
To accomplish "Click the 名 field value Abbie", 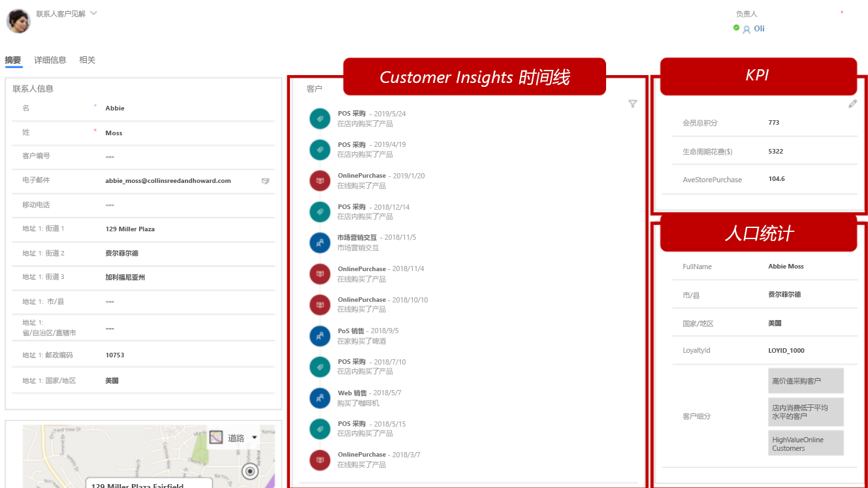I will pyautogui.click(x=115, y=108).
